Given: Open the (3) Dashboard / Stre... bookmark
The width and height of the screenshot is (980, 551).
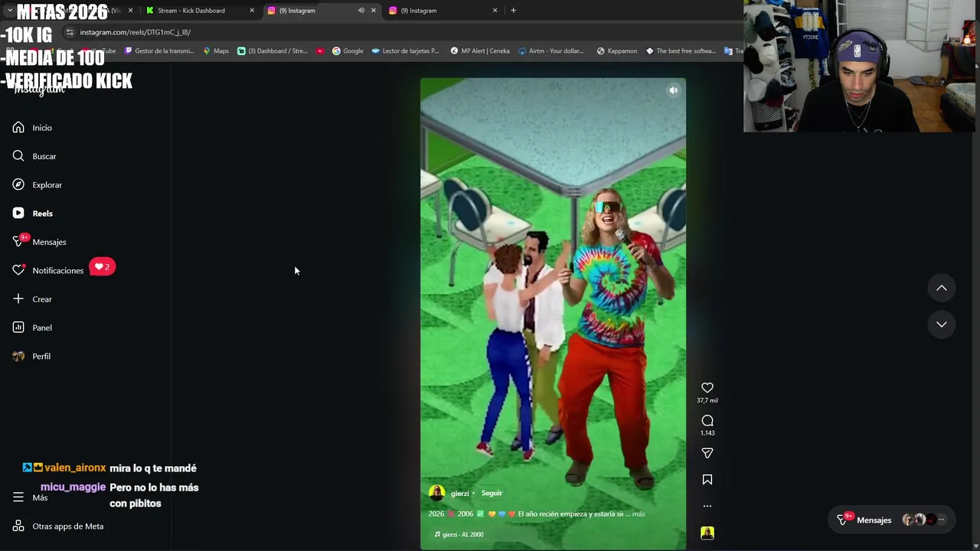Looking at the screenshot, I should click(x=272, y=51).
